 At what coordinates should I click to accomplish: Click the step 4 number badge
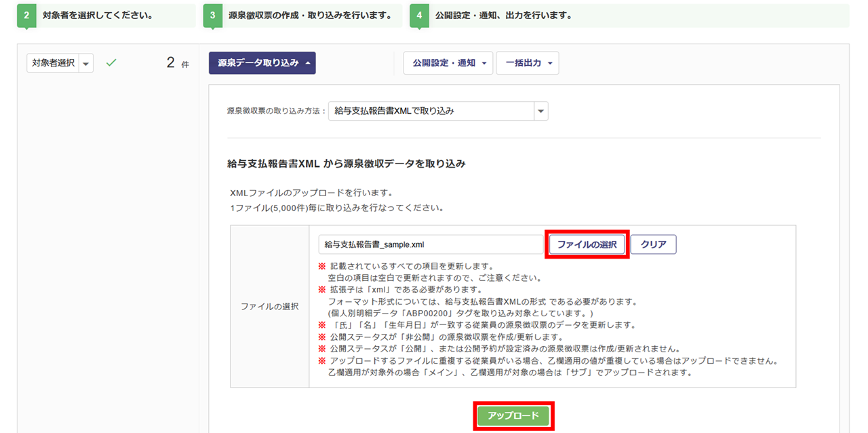click(x=419, y=15)
